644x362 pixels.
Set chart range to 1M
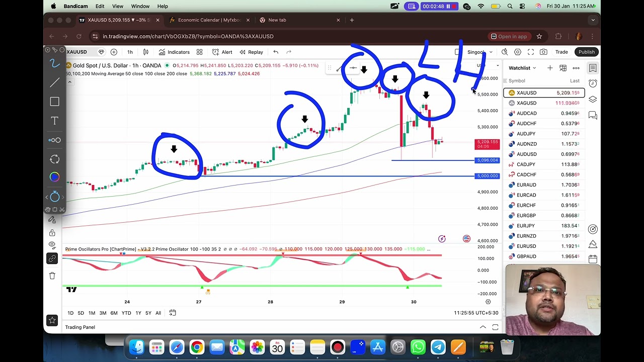92,313
